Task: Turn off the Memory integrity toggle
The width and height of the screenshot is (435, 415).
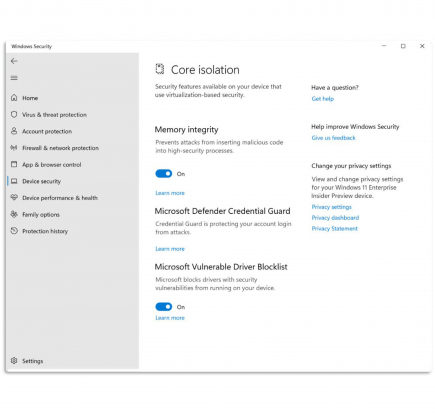Action: coord(164,174)
